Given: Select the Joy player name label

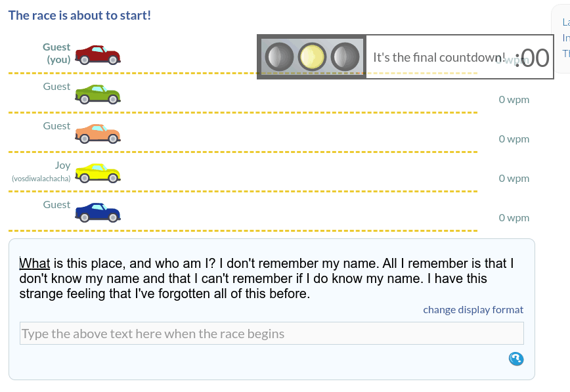Looking at the screenshot, I should pos(62,165).
